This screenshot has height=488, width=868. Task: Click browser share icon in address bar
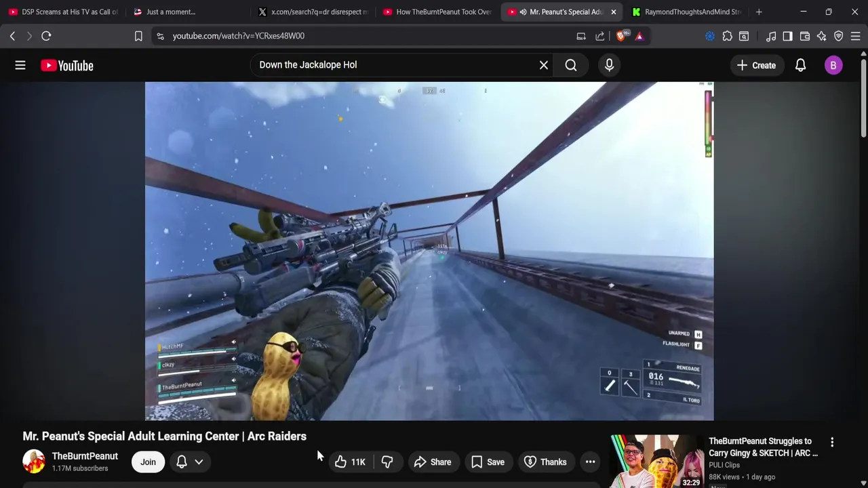coord(600,36)
